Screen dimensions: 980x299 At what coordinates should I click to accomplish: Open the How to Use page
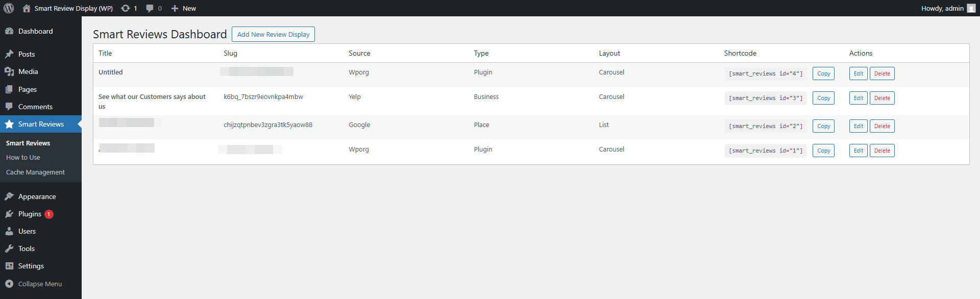pos(23,157)
